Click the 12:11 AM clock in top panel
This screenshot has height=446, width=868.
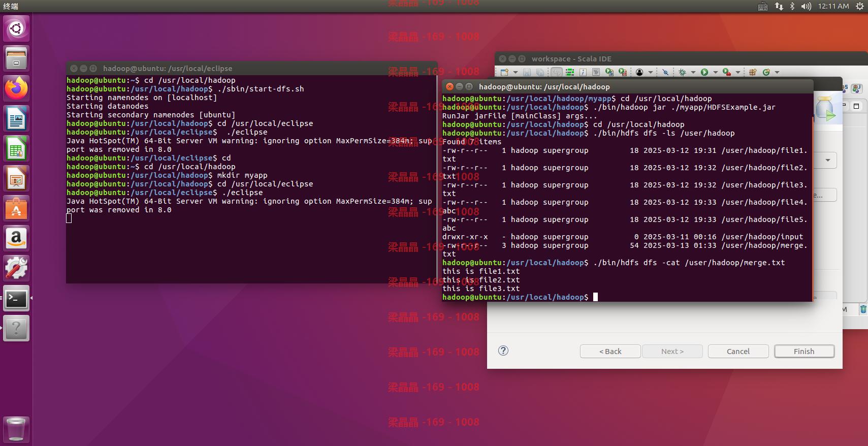[833, 6]
